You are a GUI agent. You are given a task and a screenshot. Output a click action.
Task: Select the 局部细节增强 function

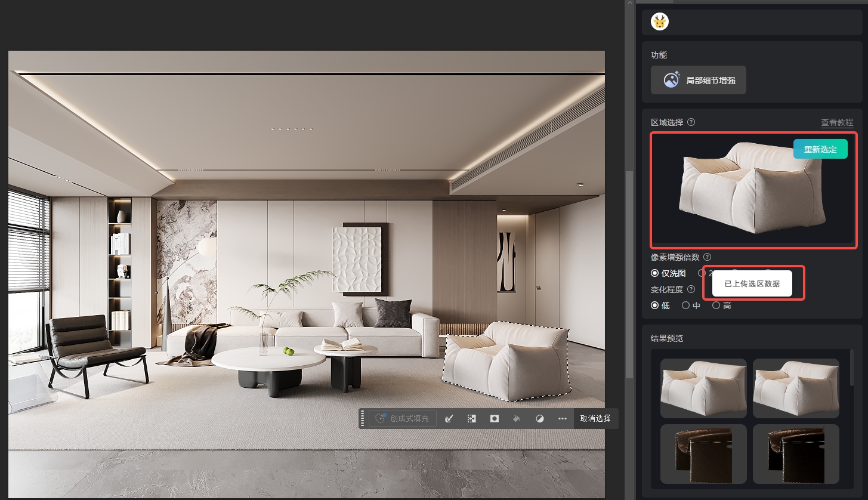click(699, 80)
